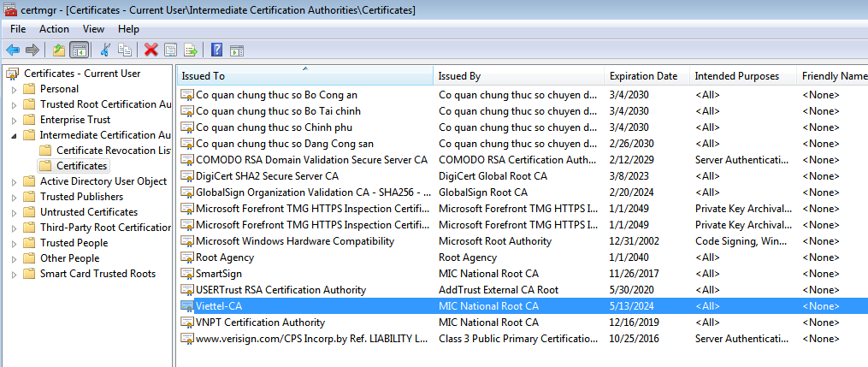The width and height of the screenshot is (868, 367).
Task: Toggle the Show/Hide Console Tree icon
Action: click(80, 50)
